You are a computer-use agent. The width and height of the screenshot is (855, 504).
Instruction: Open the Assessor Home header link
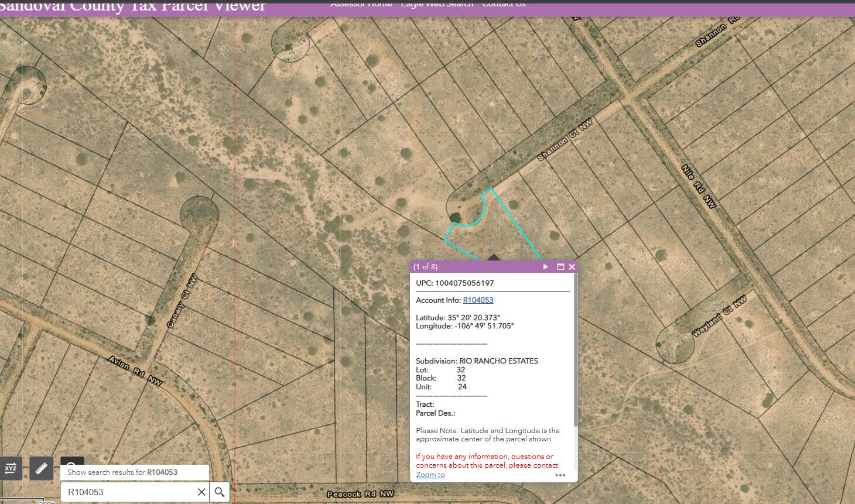pyautogui.click(x=361, y=4)
